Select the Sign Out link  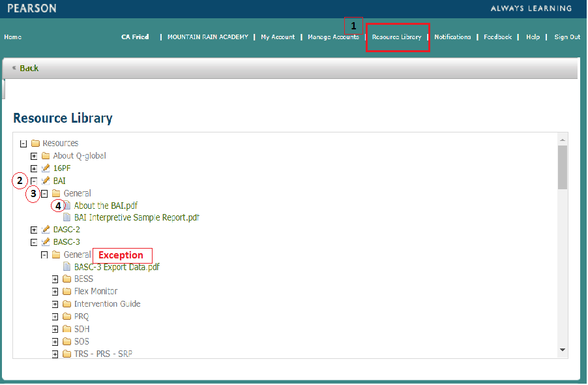(566, 37)
